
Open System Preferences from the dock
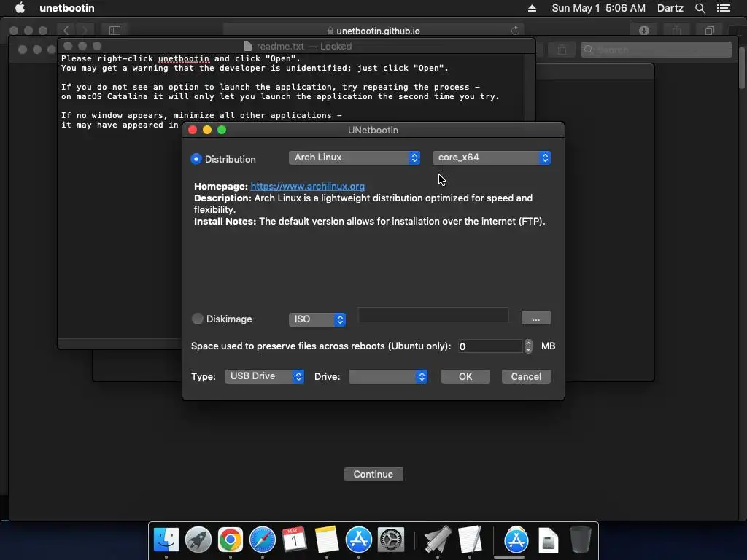click(x=391, y=540)
